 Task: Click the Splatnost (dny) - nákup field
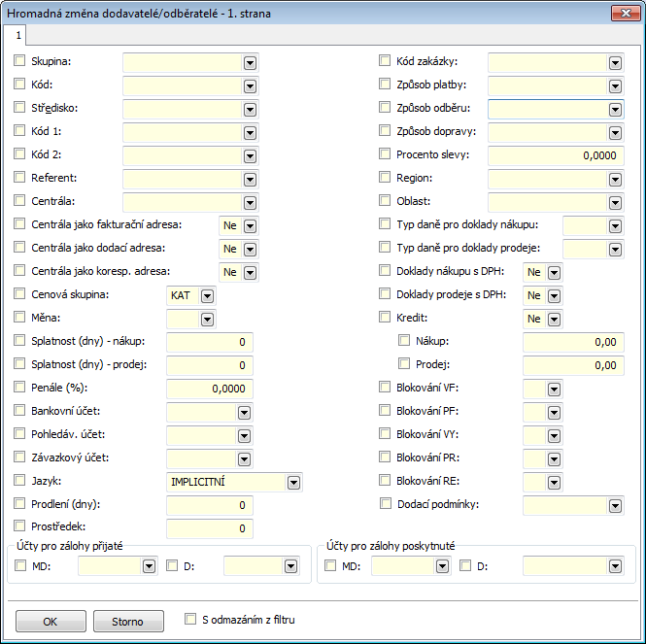pos(210,342)
